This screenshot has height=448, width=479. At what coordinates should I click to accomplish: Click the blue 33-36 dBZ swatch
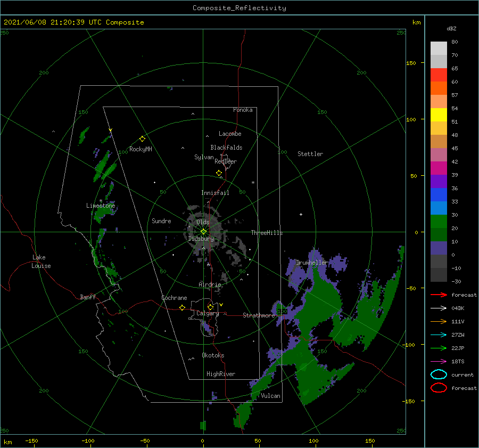439,195
